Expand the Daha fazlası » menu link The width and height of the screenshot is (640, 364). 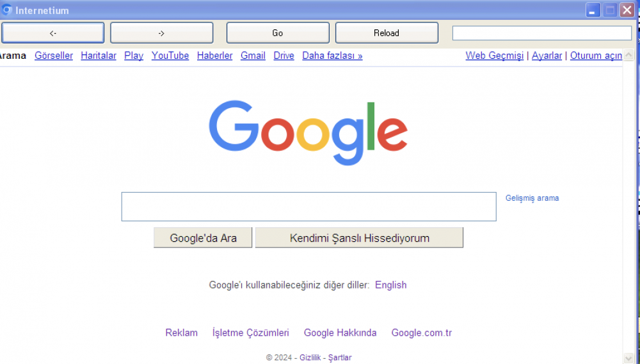(x=332, y=56)
